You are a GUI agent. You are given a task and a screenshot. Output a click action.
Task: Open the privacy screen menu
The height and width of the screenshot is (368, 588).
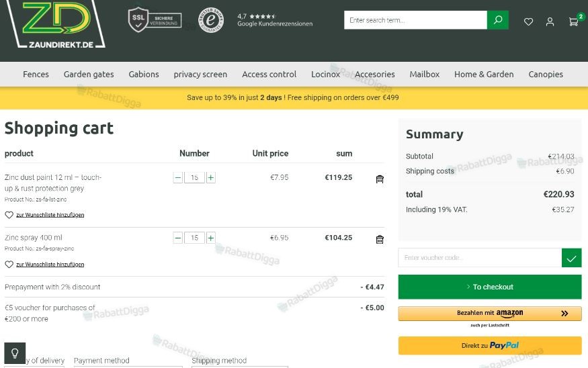pyautogui.click(x=200, y=74)
